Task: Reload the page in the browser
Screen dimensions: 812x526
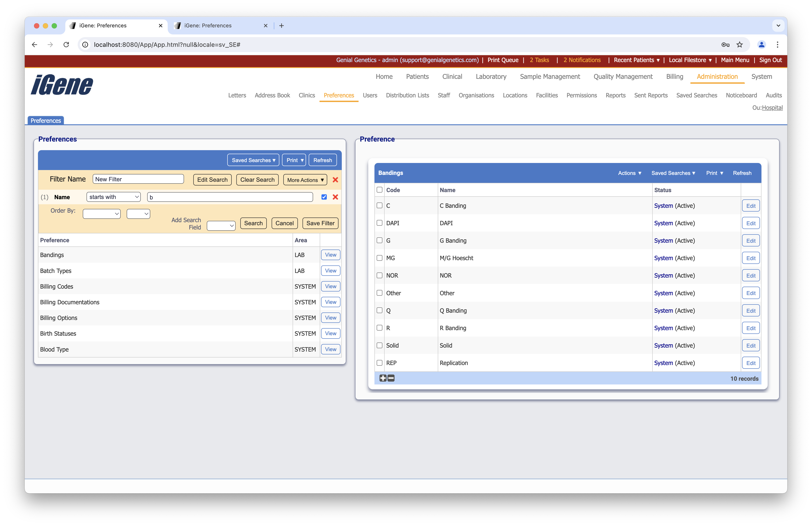Action: click(x=66, y=45)
